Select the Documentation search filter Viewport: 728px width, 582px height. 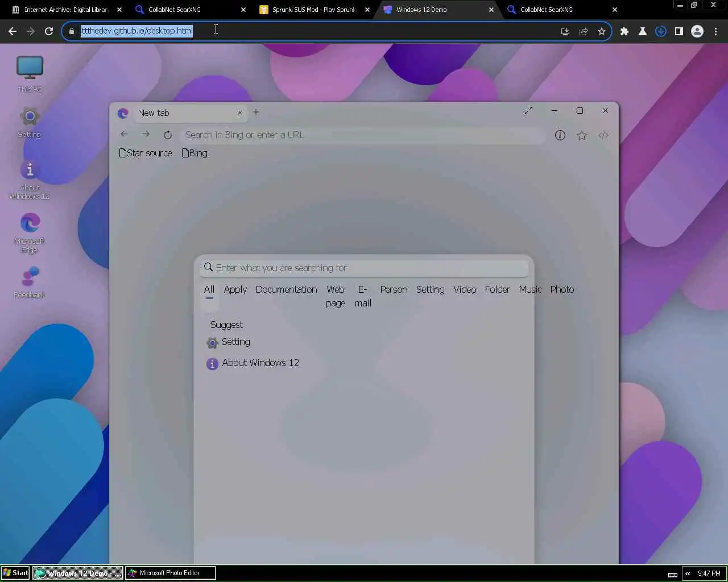[x=286, y=289]
